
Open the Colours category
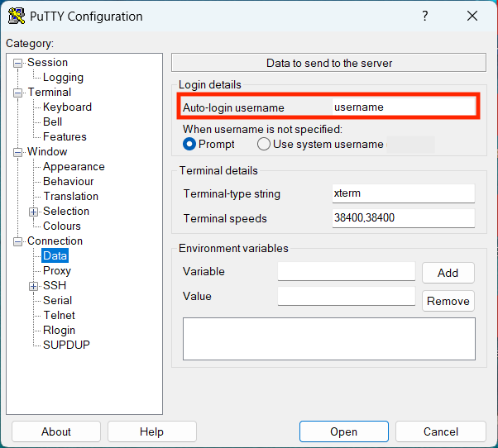click(x=62, y=226)
